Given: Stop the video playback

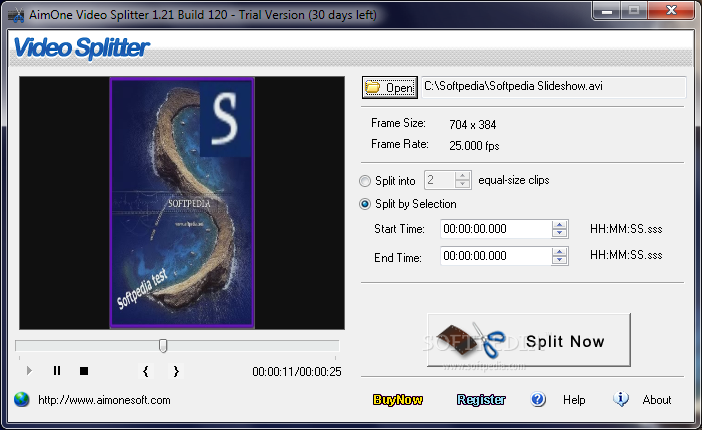Looking at the screenshot, I should [x=84, y=371].
